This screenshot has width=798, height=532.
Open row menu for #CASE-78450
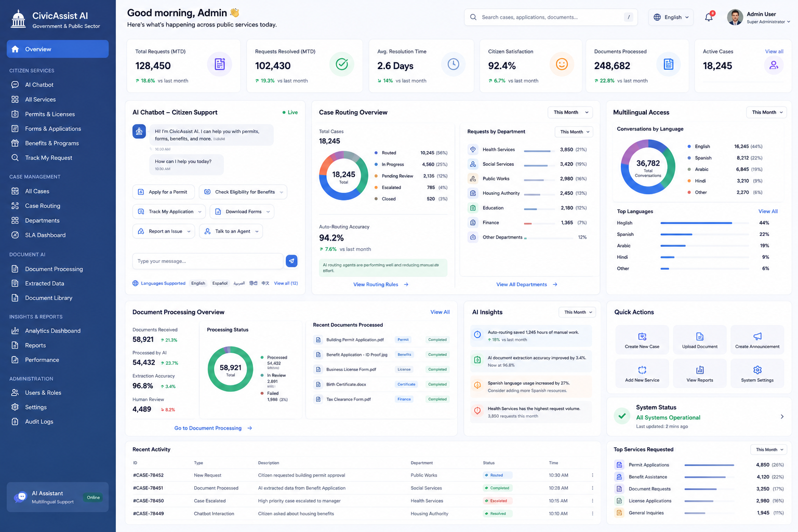(592, 501)
